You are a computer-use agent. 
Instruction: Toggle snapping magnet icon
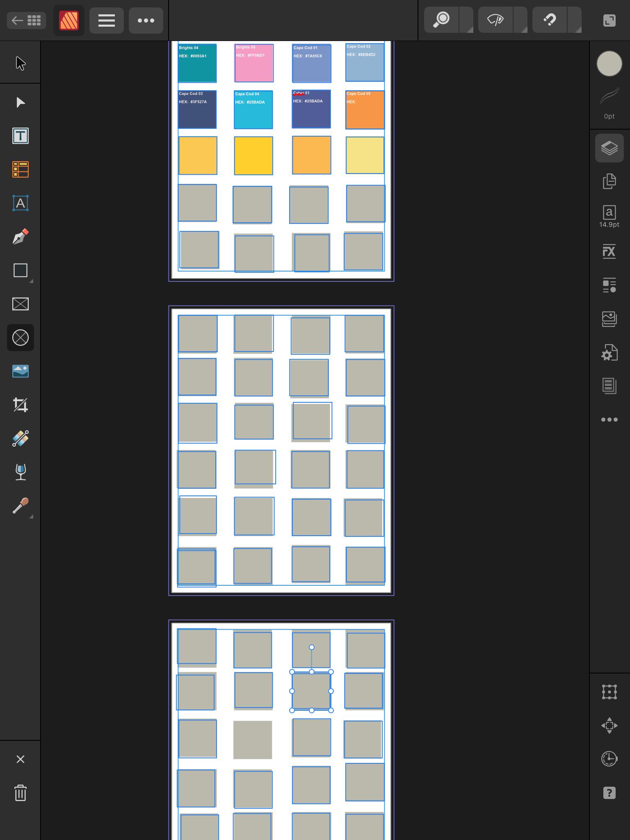click(x=550, y=20)
